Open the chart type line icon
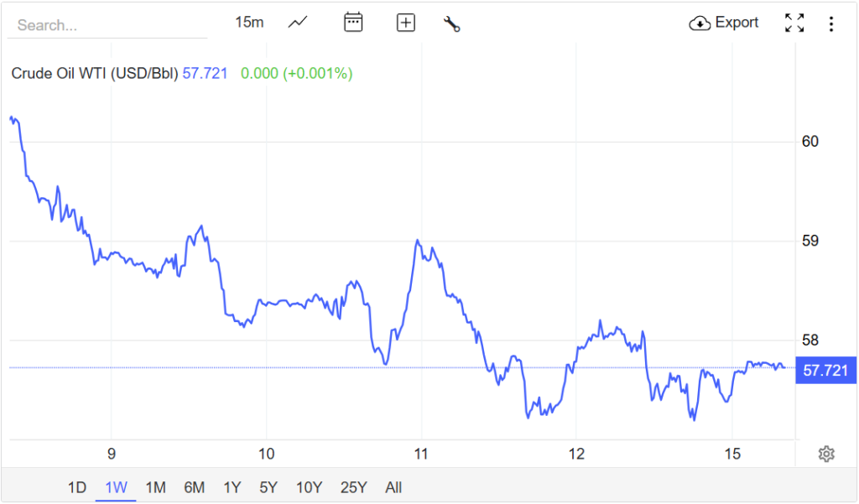859x504 pixels. 298,23
